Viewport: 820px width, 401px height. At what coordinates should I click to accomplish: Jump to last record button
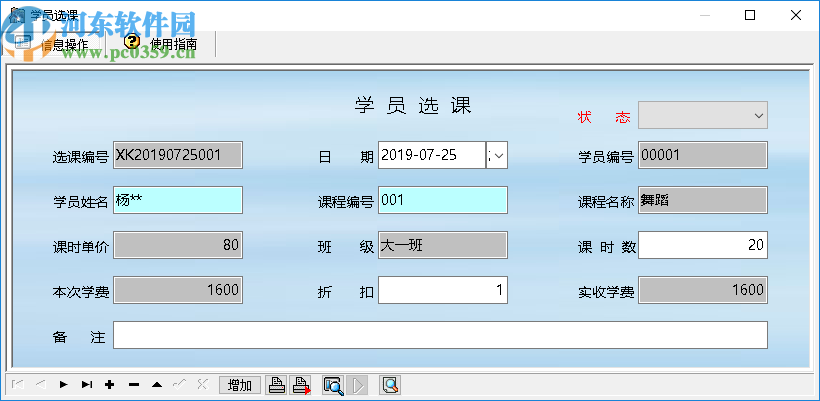pyautogui.click(x=87, y=385)
